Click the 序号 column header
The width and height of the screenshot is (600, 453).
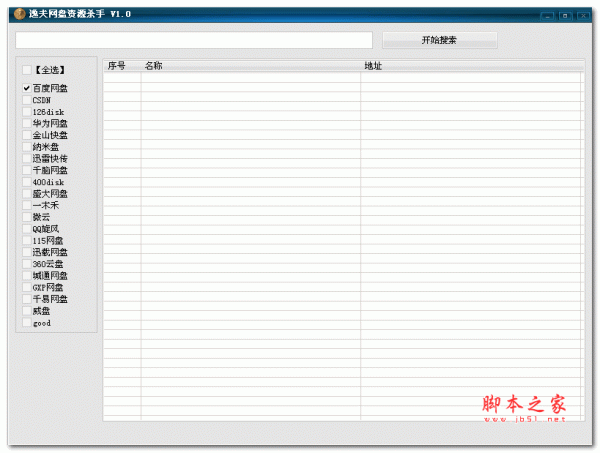coord(122,66)
